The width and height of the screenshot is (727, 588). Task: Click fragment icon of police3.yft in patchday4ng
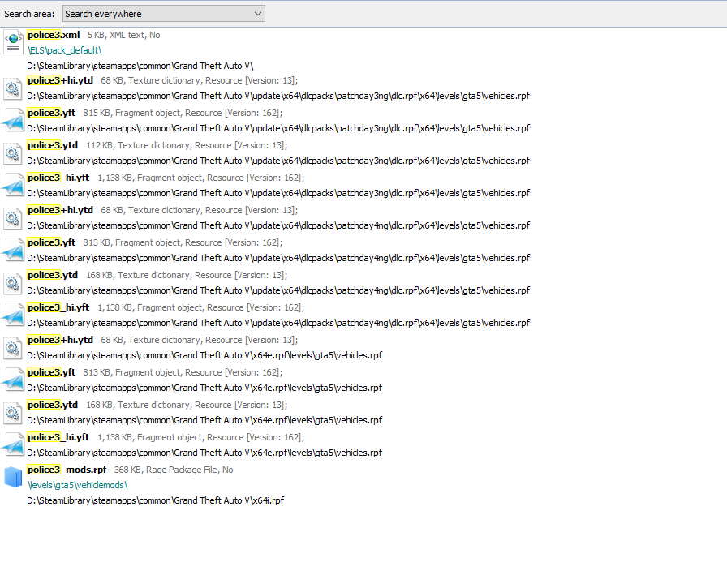click(x=13, y=251)
